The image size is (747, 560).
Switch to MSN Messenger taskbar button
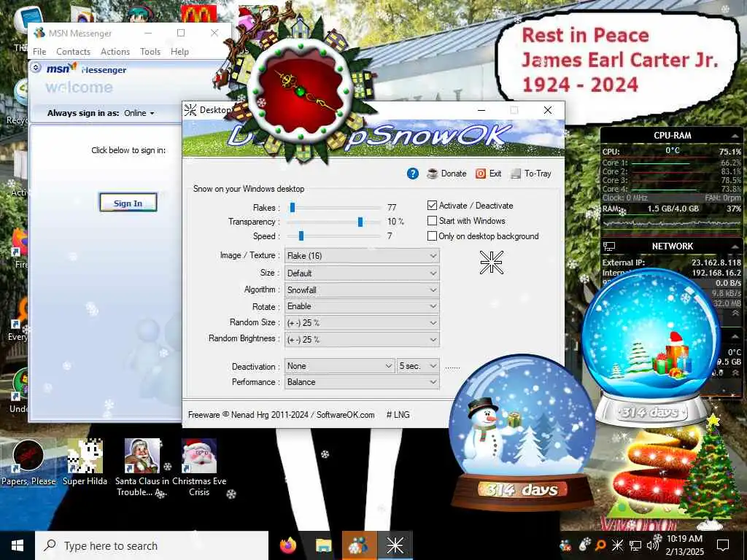click(359, 545)
